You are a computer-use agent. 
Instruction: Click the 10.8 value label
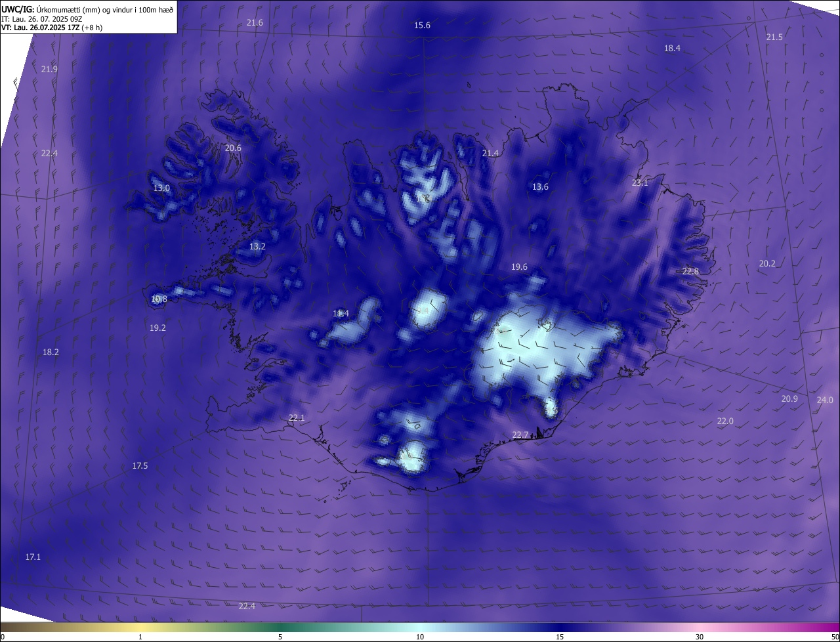pos(159,299)
